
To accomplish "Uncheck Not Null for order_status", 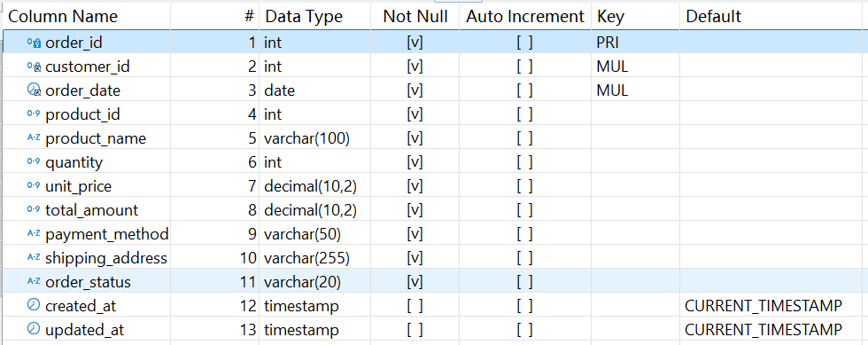I will [x=415, y=282].
